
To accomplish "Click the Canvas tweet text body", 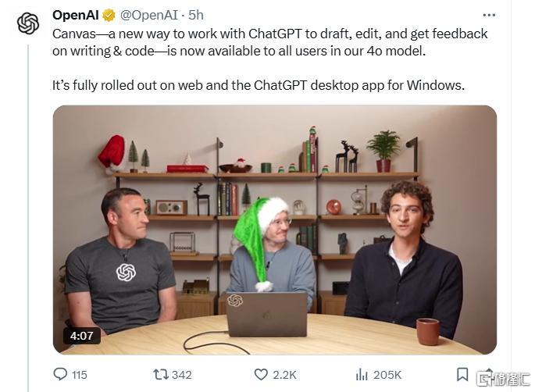I will 269,59.
